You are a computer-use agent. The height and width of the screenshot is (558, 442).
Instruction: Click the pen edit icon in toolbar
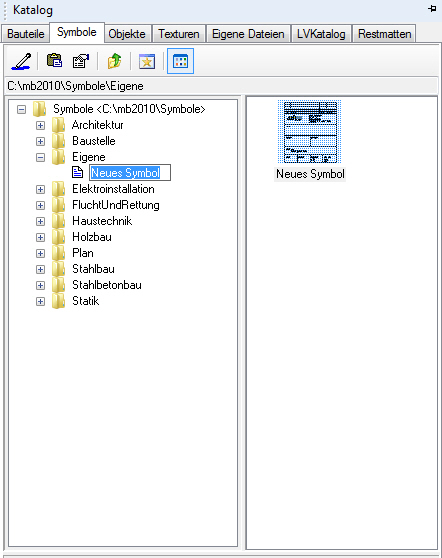coord(21,61)
